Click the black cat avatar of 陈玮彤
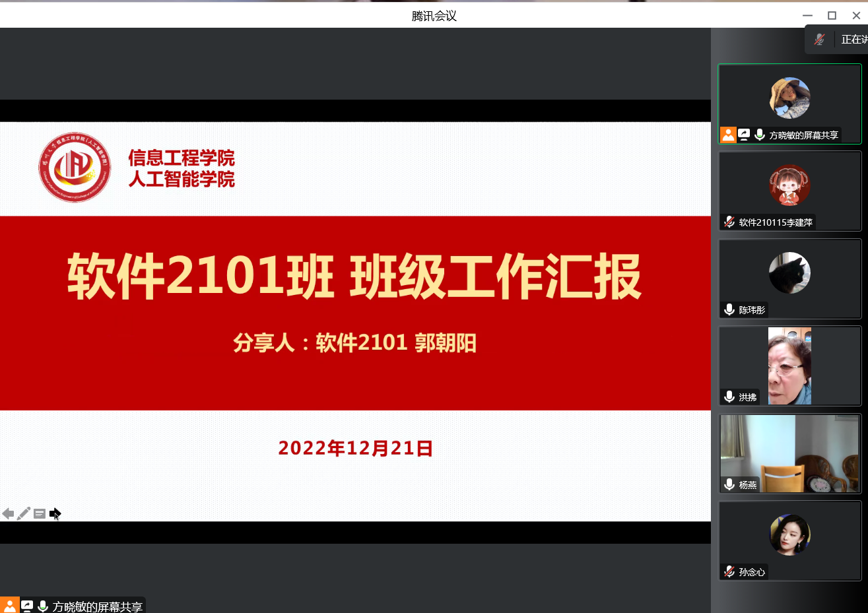 point(789,273)
